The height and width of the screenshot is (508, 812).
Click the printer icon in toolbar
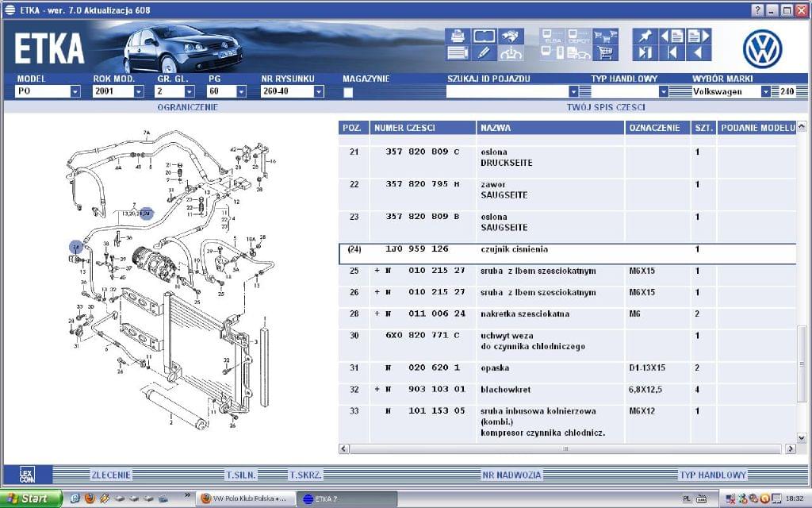(x=458, y=36)
